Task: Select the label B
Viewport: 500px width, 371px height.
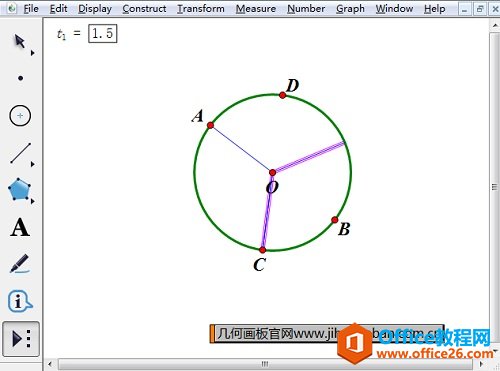Action: tap(344, 229)
